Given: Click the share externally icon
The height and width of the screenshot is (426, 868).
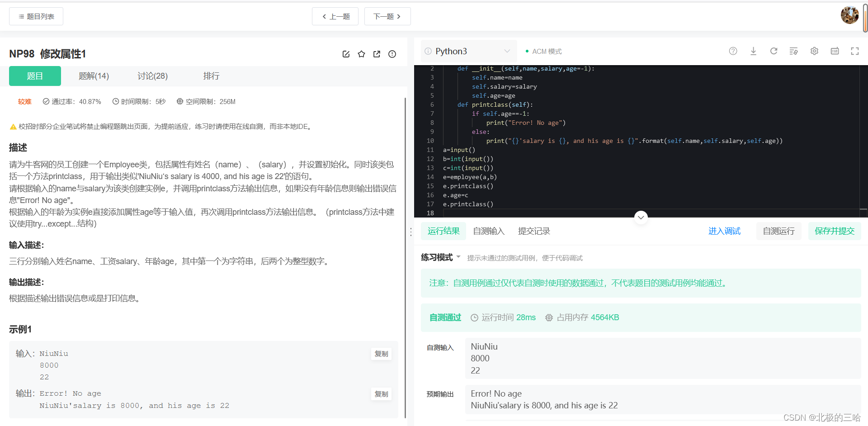Looking at the screenshot, I should [377, 54].
